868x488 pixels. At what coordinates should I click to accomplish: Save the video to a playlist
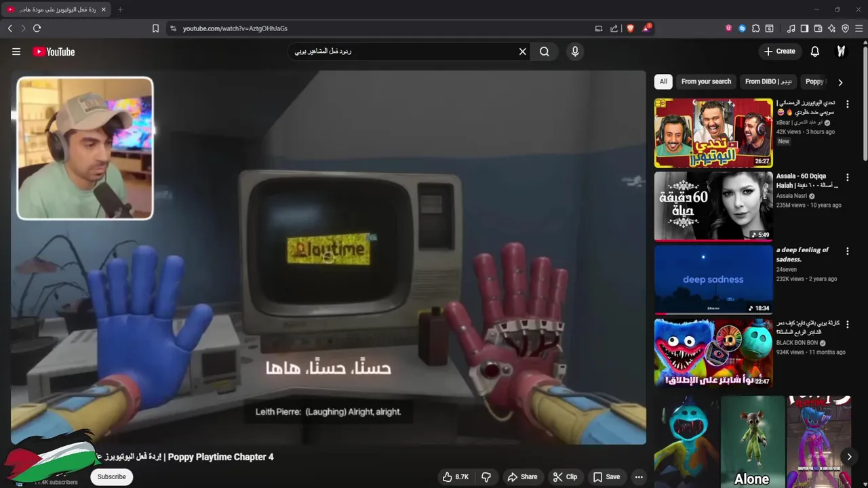(606, 477)
